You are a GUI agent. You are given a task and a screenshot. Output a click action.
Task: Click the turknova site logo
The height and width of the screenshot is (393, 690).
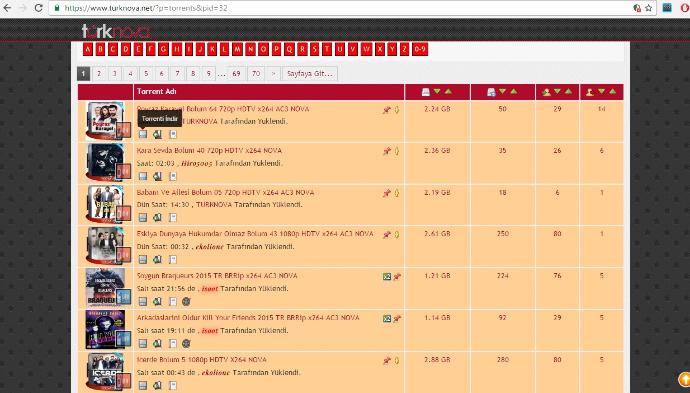click(116, 31)
